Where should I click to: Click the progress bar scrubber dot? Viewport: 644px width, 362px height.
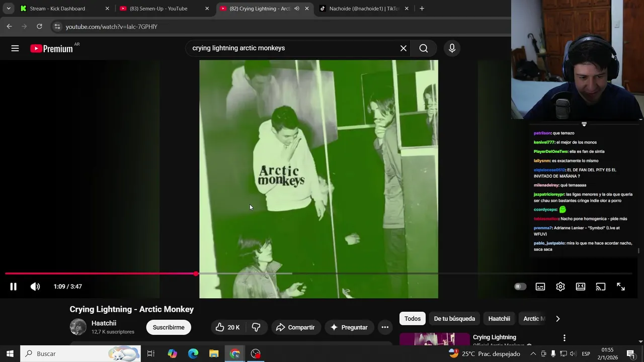(196, 274)
